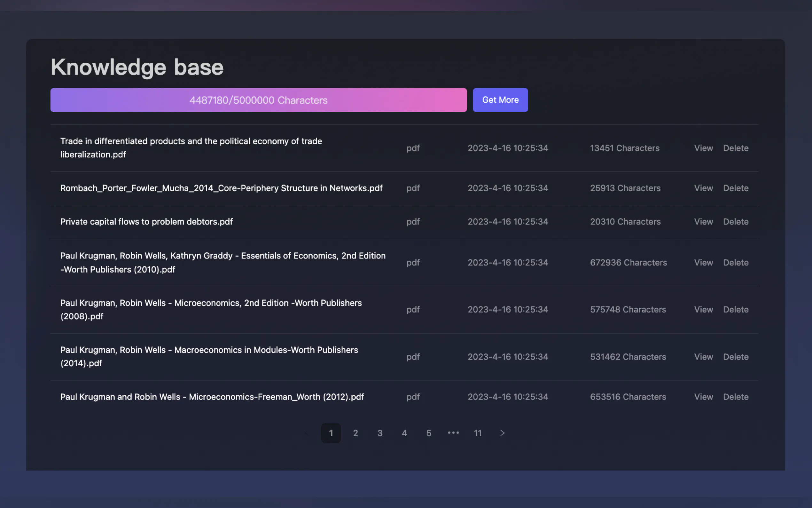
Task: Click Get More button
Action: click(x=500, y=100)
